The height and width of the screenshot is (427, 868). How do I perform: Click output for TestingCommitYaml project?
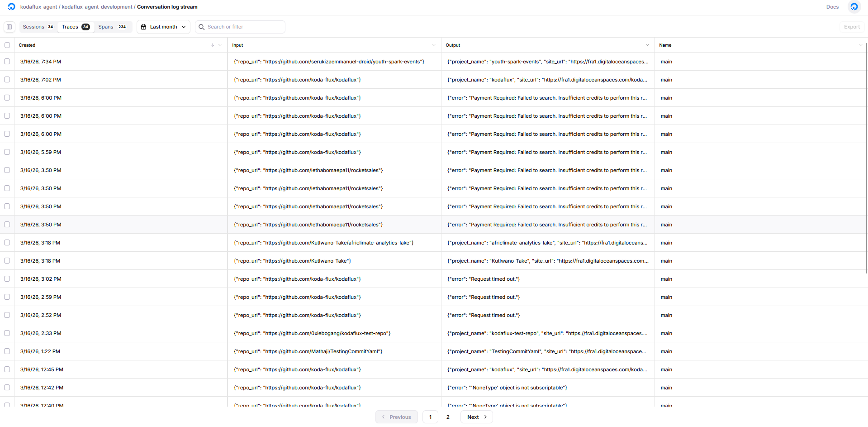pos(547,351)
